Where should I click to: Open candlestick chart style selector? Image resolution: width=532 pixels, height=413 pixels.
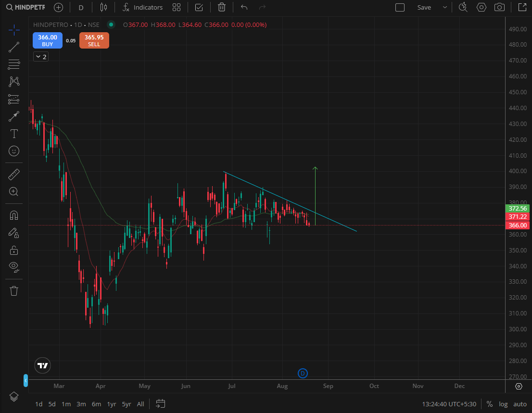point(103,7)
